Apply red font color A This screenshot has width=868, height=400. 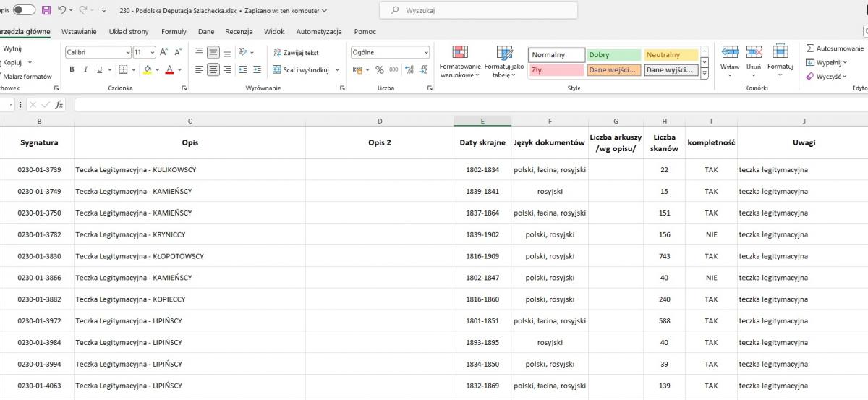pos(169,70)
